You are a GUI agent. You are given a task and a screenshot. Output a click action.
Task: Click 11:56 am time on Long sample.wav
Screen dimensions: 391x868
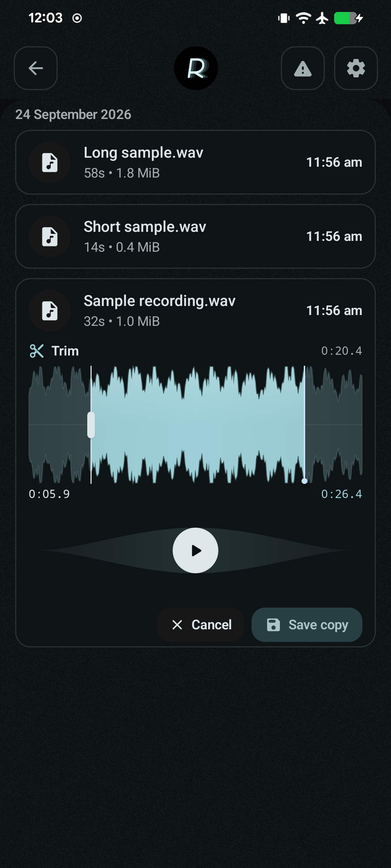coord(334,162)
